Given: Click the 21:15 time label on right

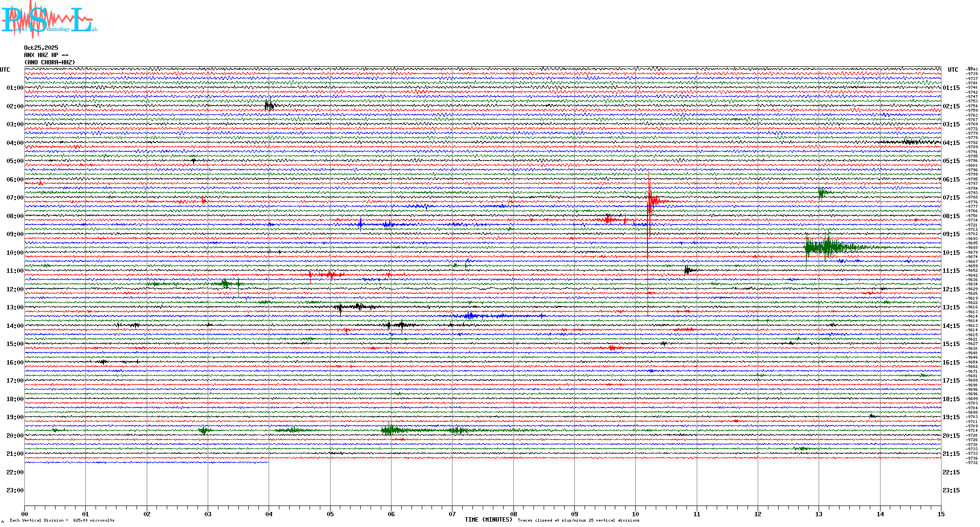Looking at the screenshot, I should click(x=951, y=454).
